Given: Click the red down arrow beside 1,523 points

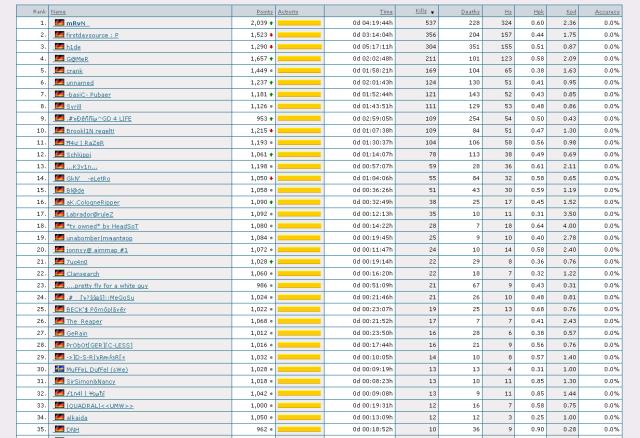Looking at the screenshot, I should coord(272,34).
